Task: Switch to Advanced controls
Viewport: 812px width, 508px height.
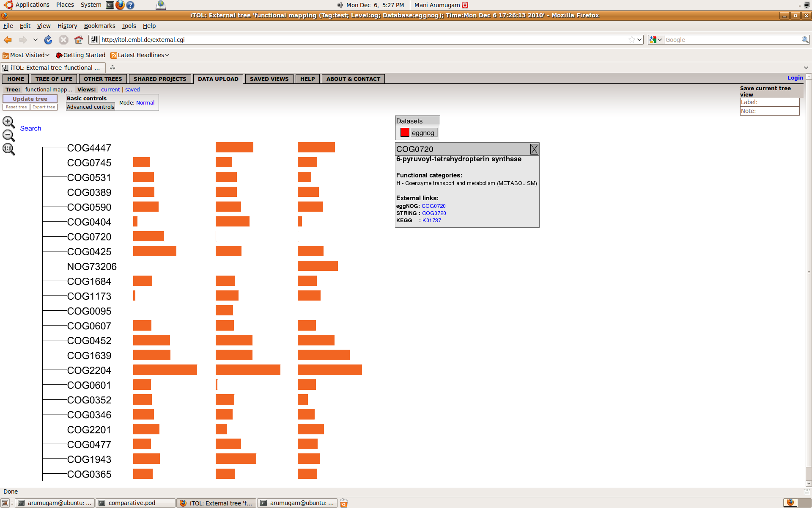Action: click(91, 107)
